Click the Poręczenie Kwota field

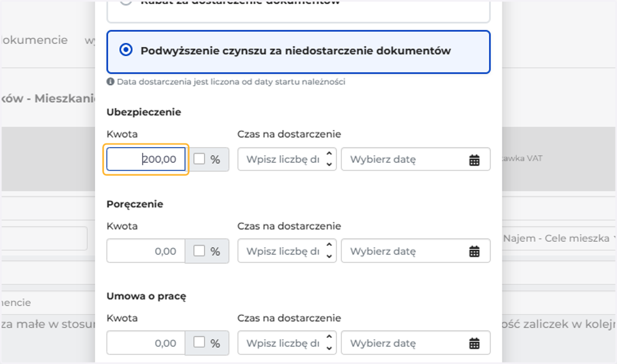pyautogui.click(x=146, y=251)
